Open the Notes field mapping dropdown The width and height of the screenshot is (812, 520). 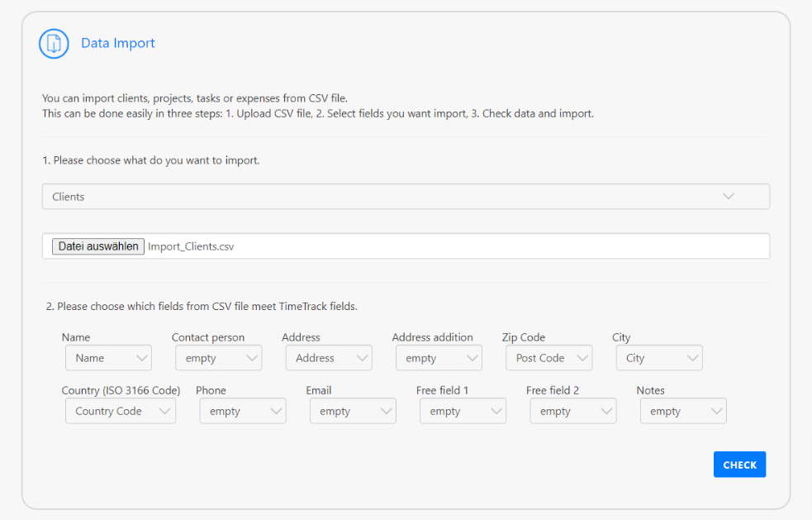tap(682, 411)
